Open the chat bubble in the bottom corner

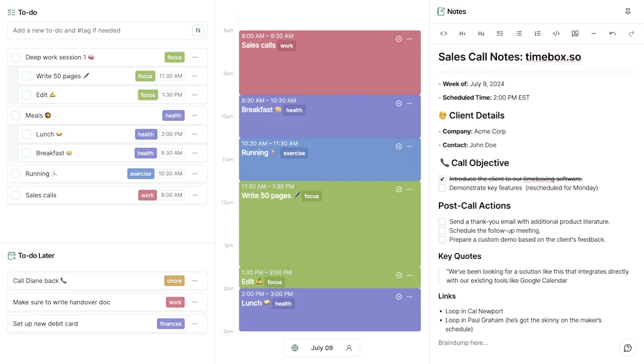click(x=627, y=348)
